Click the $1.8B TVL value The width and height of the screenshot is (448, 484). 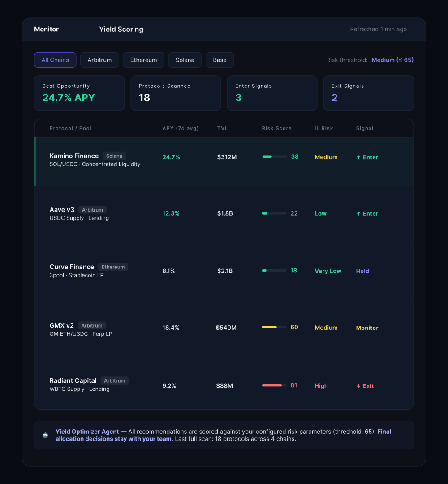[225, 213]
